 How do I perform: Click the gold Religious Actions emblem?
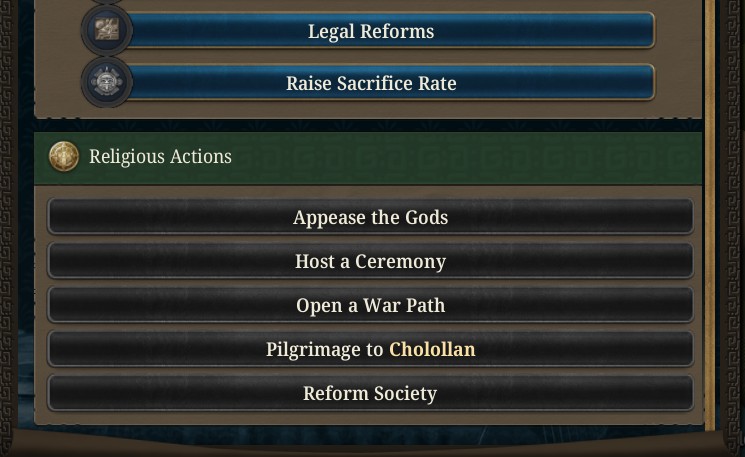point(64,156)
